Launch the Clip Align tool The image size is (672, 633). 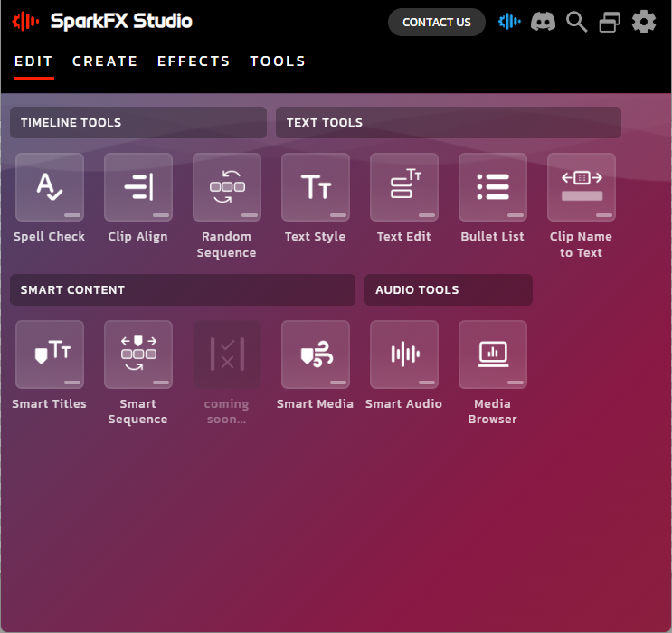click(x=138, y=187)
